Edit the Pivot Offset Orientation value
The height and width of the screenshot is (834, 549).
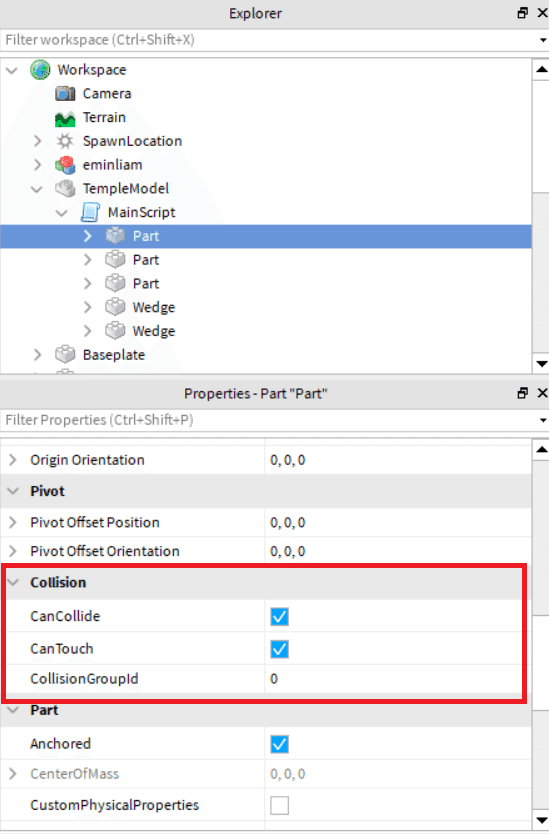[397, 551]
